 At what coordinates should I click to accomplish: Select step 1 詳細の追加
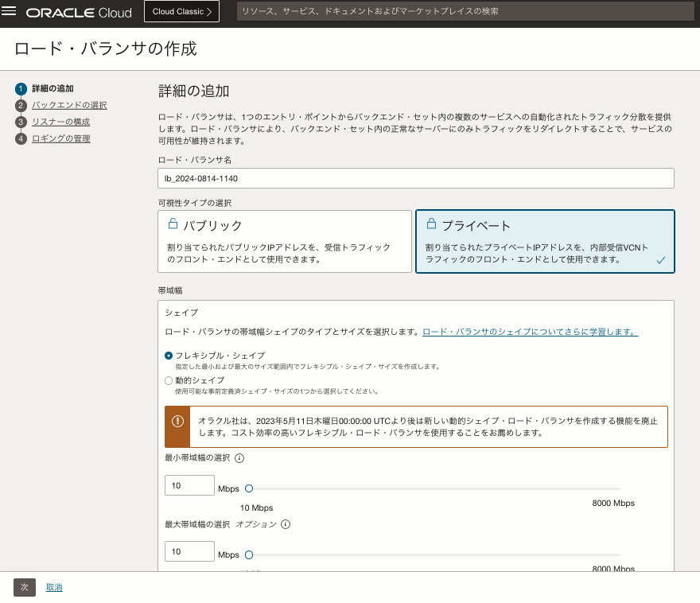(x=52, y=88)
